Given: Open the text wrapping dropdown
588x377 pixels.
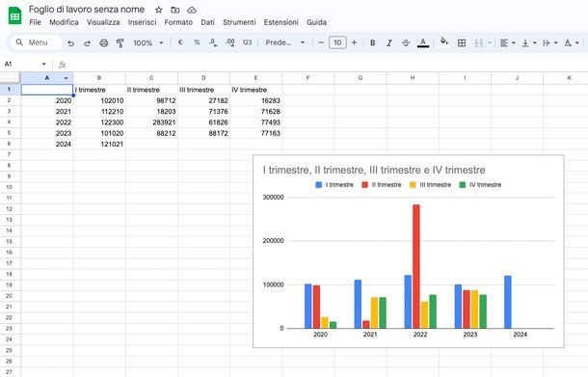Looking at the screenshot, I should [x=550, y=43].
